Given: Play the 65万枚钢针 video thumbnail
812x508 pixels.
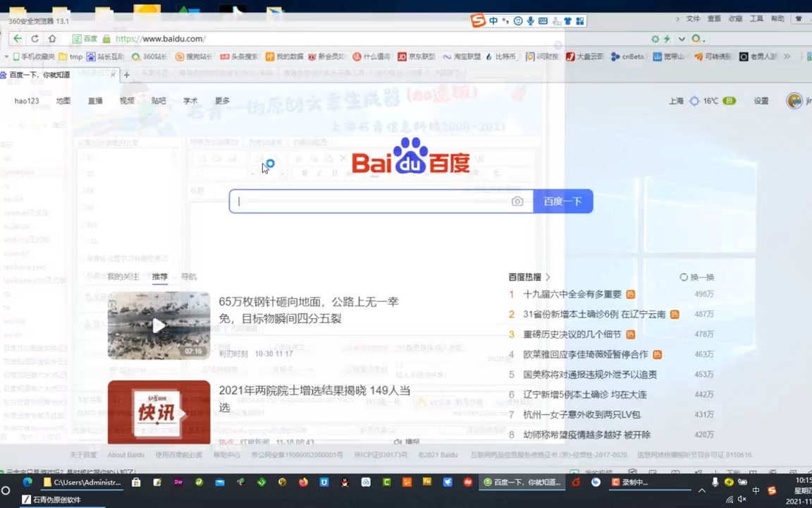Looking at the screenshot, I should (159, 325).
